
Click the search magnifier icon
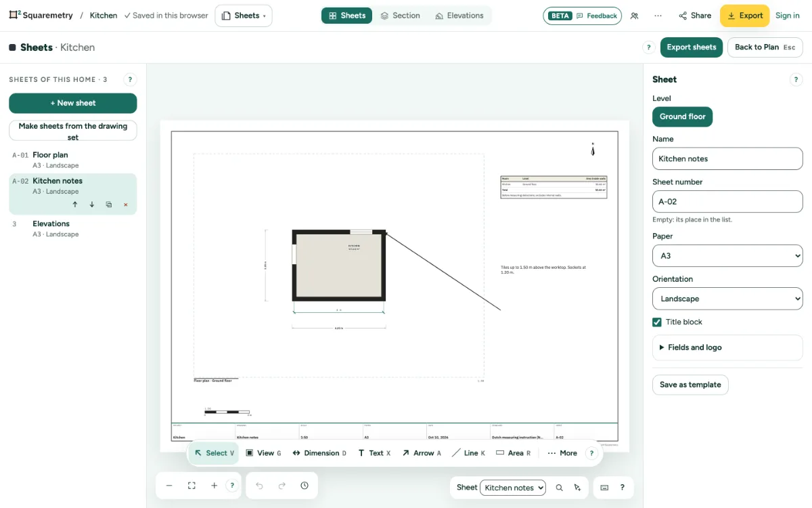[x=559, y=488]
